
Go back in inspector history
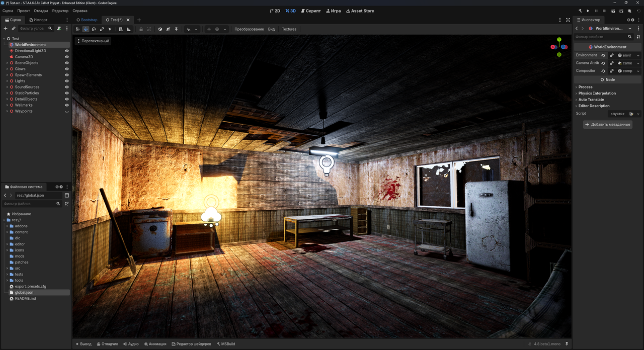tap(577, 29)
